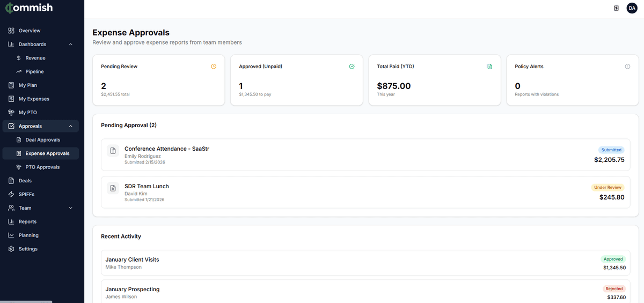Go to Overview page

41,31
